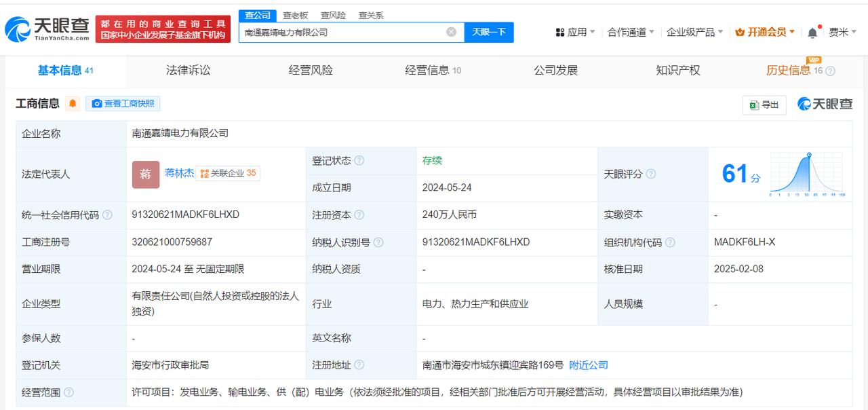The width and height of the screenshot is (868, 410).
Task: Click the registration number 320621000759687
Action: 172,242
